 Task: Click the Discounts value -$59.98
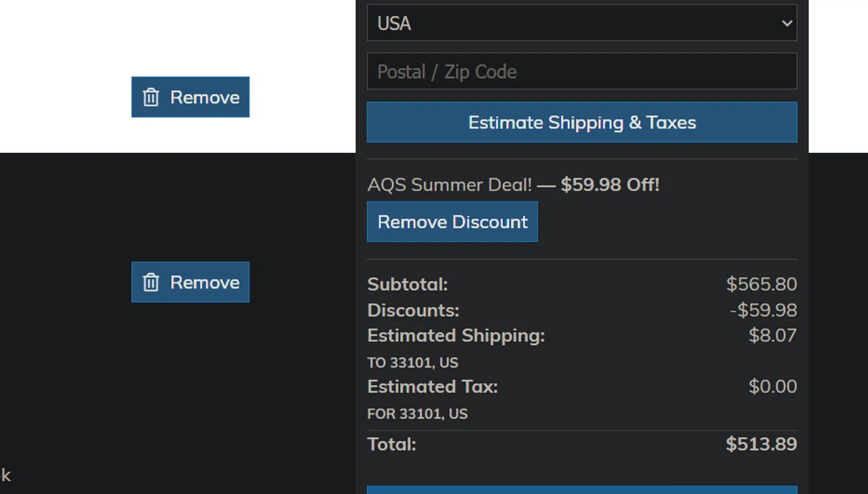(x=763, y=310)
